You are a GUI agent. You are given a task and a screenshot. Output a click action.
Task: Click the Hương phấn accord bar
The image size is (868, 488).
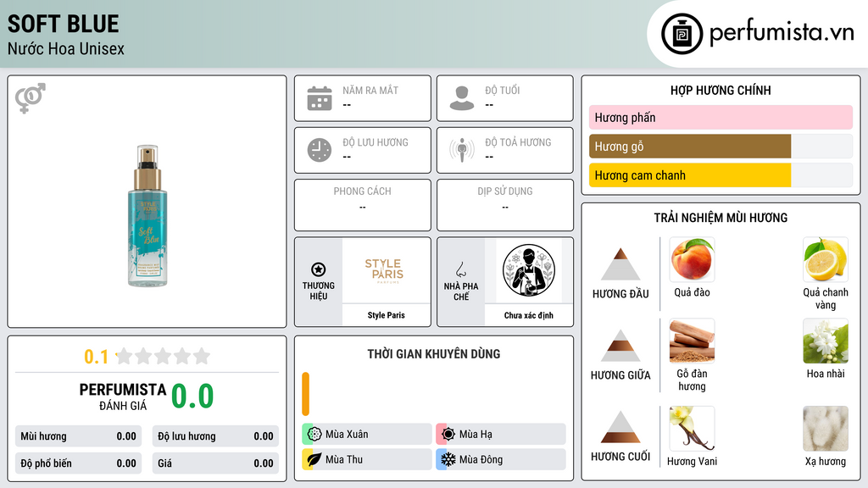coord(721,117)
